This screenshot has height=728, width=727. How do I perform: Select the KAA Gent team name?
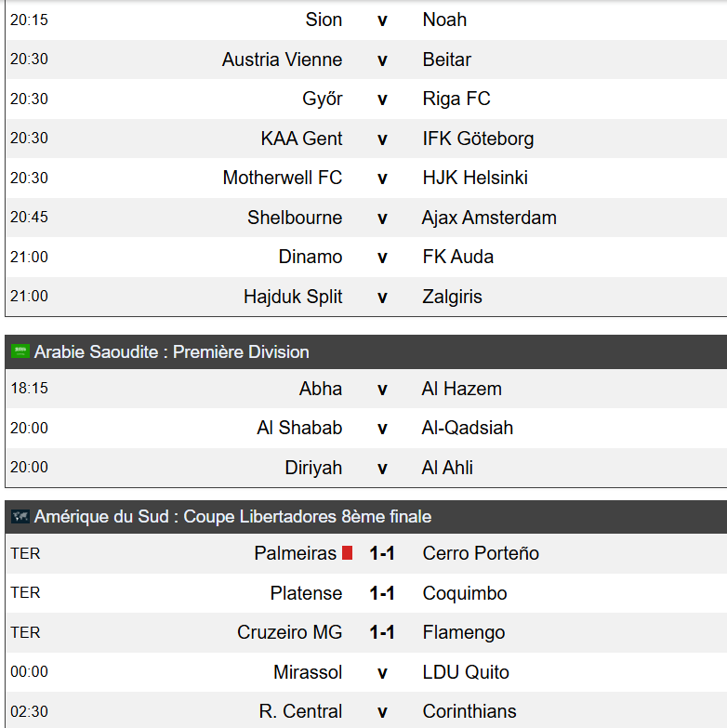click(301, 139)
